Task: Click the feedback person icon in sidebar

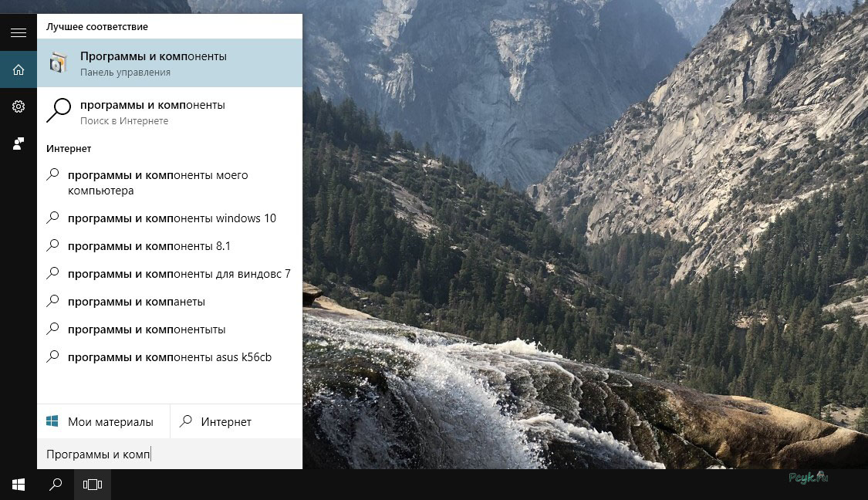Action: (x=19, y=144)
